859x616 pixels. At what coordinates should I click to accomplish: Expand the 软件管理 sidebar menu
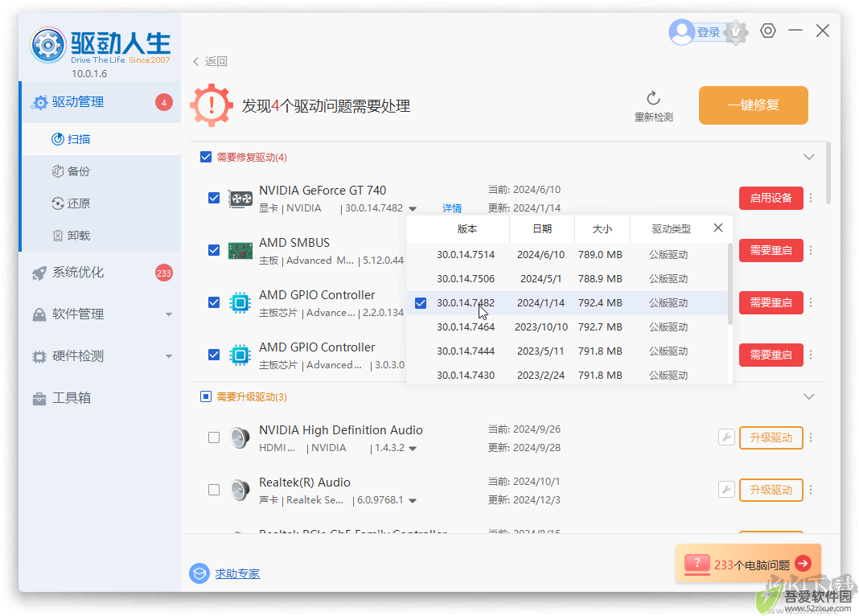(169, 314)
